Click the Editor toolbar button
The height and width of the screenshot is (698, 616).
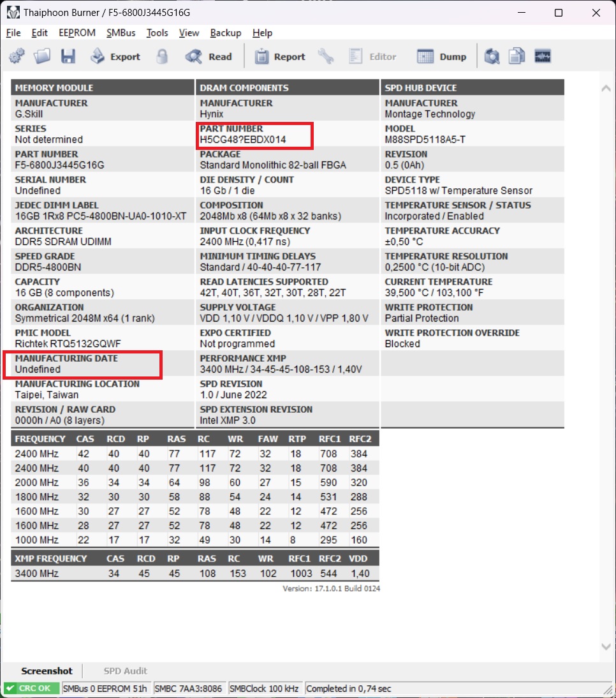372,57
